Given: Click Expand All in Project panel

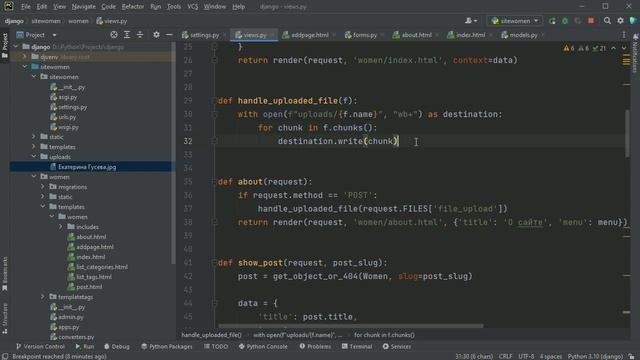Looking at the screenshot, I should pos(127,35).
